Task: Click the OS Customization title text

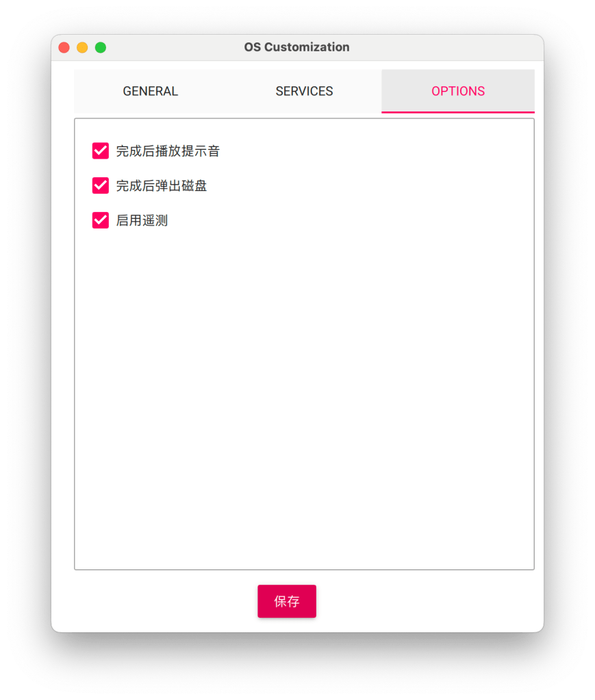Action: point(296,47)
